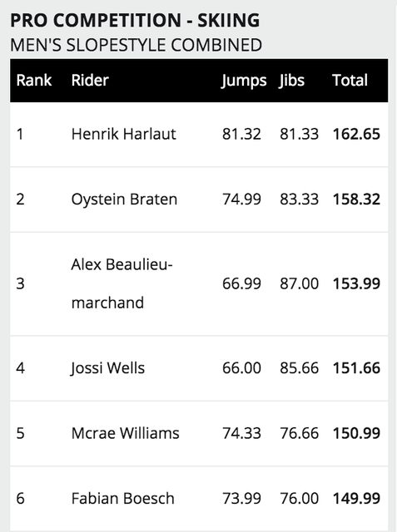Image resolution: width=397 pixels, height=532 pixels.
Task: Click Men's Slopestyle Combined subtitle
Action: point(136,45)
